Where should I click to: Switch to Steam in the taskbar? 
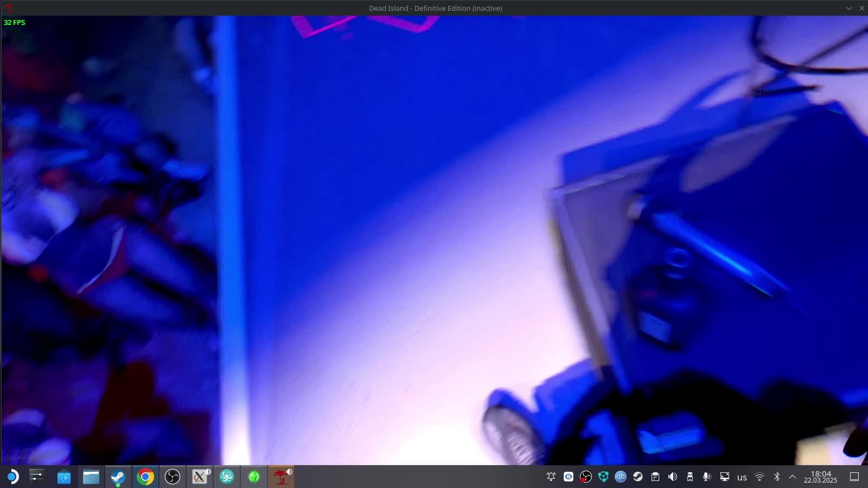[118, 477]
